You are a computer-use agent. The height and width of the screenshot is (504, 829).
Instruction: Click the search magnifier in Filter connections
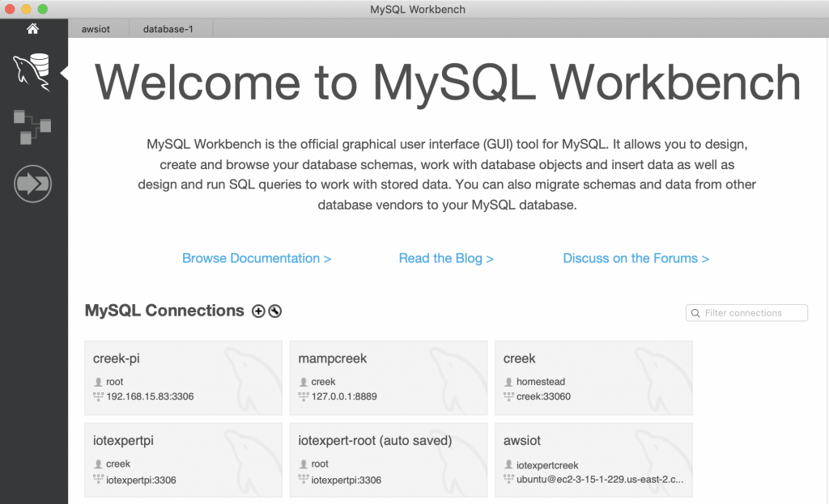coord(695,313)
